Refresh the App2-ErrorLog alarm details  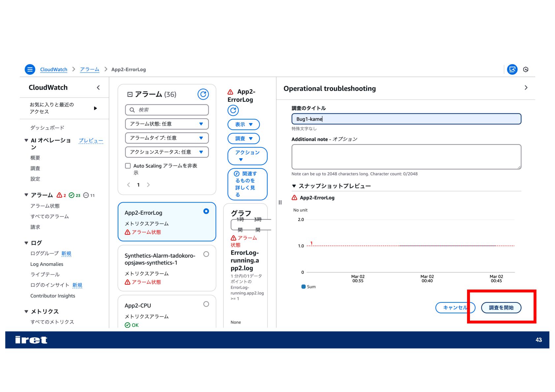point(233,110)
